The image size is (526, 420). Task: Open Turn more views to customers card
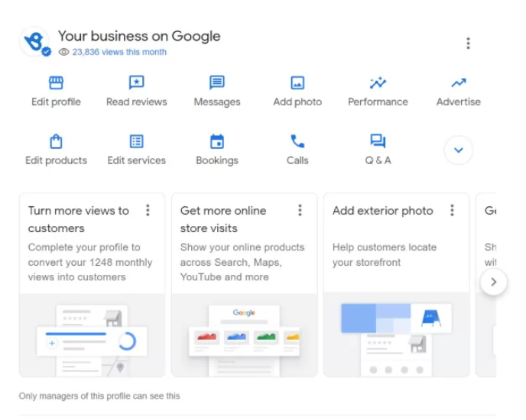(x=93, y=285)
